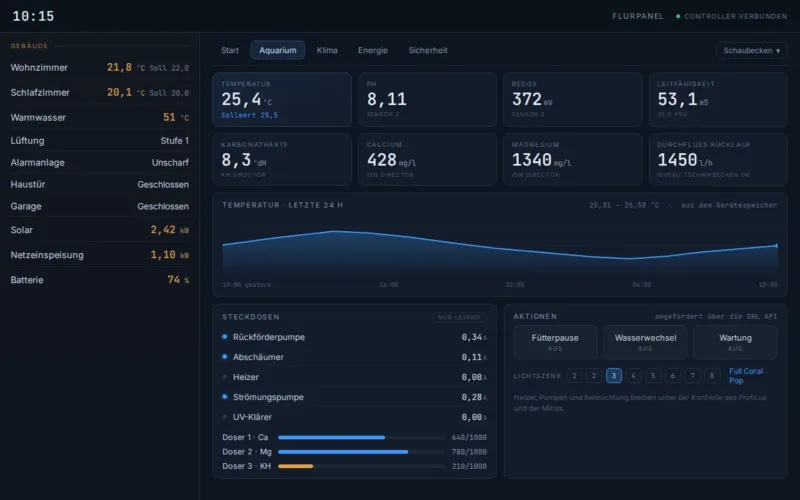Select Lichtszene 4
The width and height of the screenshot is (800, 500).
[x=633, y=376]
